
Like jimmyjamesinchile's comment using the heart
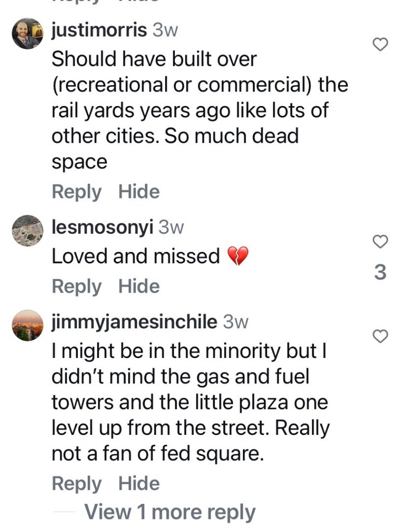point(380,337)
